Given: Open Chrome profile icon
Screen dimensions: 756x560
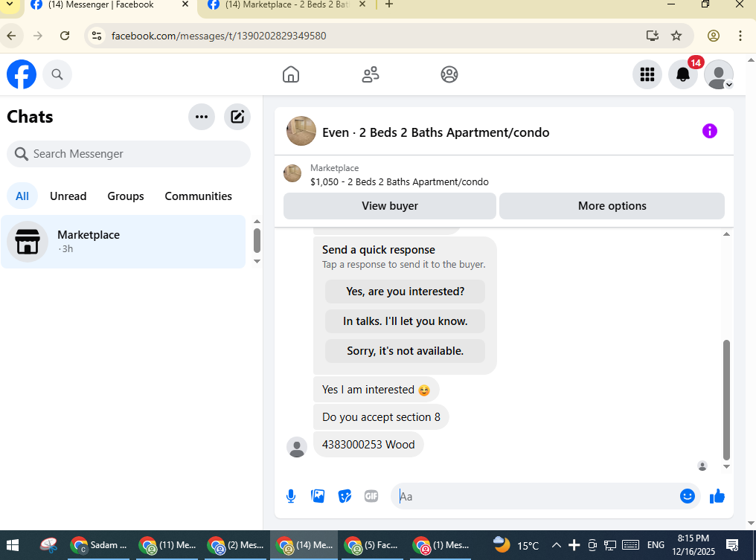Looking at the screenshot, I should coord(713,36).
